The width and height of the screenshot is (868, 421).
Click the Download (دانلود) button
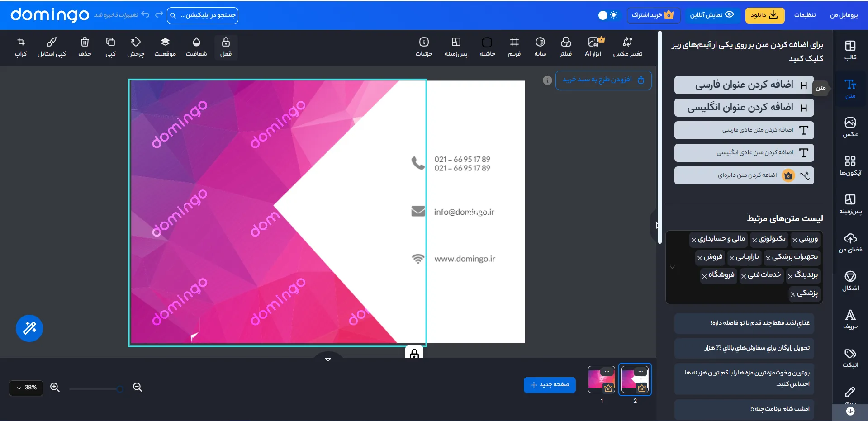764,15
